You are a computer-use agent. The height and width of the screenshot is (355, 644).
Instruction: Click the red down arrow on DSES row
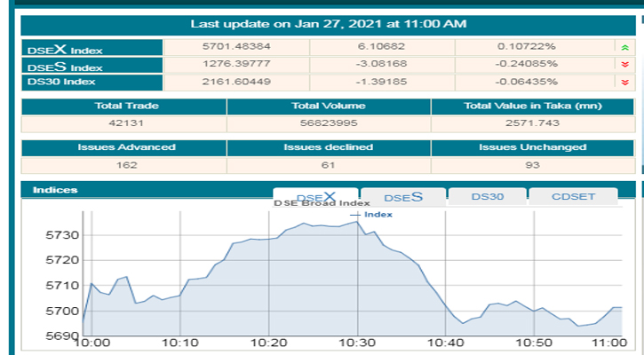[624, 64]
